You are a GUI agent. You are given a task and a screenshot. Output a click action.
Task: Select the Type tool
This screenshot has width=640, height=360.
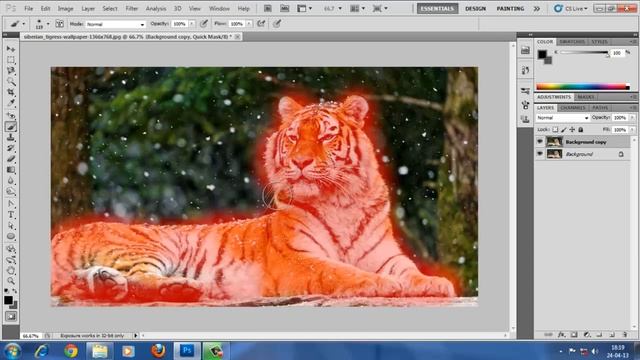(11, 215)
